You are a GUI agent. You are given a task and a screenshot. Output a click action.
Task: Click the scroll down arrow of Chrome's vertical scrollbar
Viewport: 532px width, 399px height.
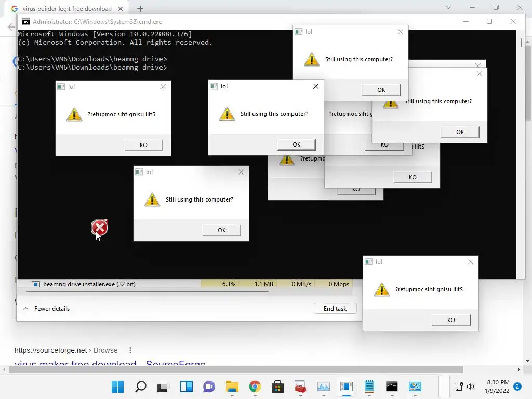(527, 361)
